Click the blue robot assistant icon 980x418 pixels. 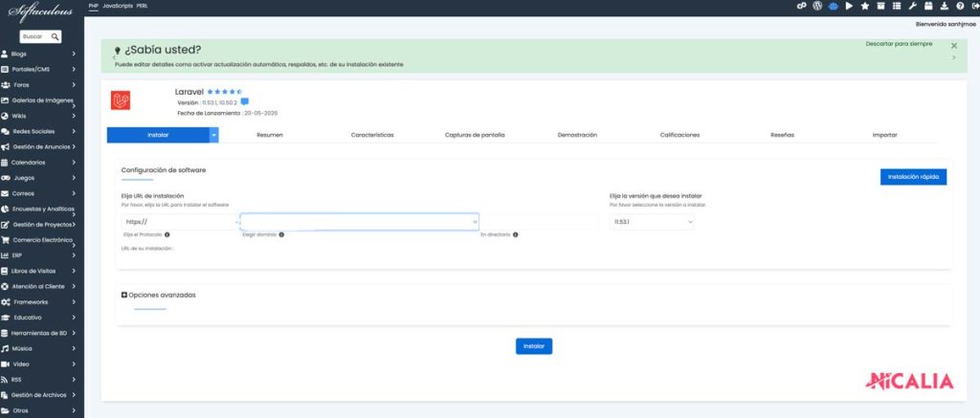(834, 6)
